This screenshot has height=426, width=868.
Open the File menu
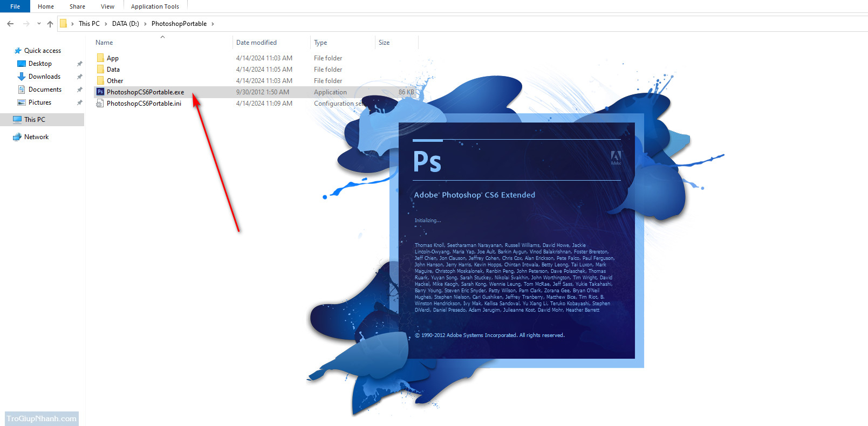(x=15, y=6)
